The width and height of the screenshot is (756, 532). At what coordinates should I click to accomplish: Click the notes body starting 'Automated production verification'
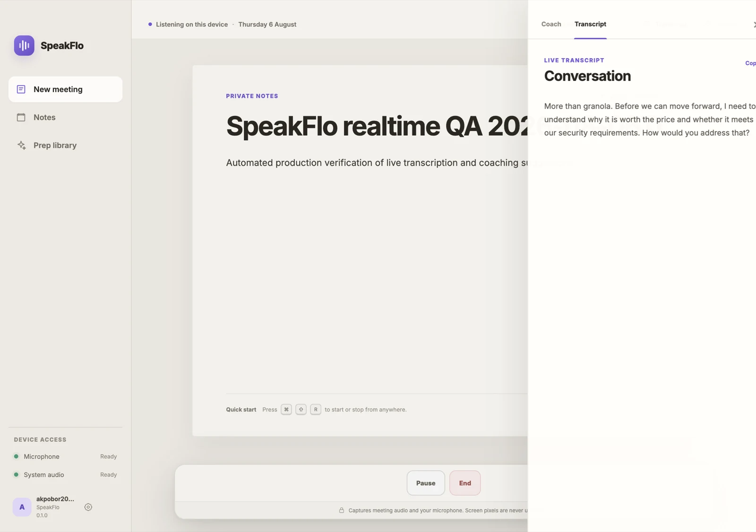click(x=377, y=163)
